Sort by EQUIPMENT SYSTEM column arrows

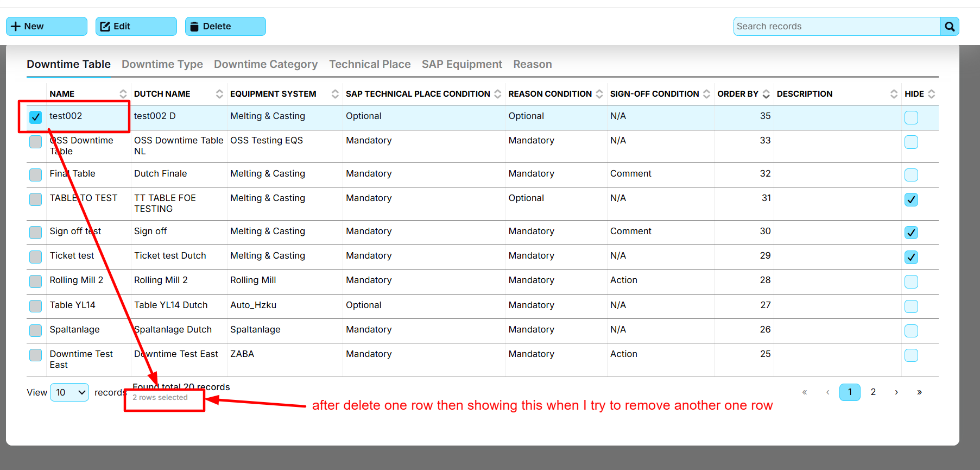[x=335, y=94]
